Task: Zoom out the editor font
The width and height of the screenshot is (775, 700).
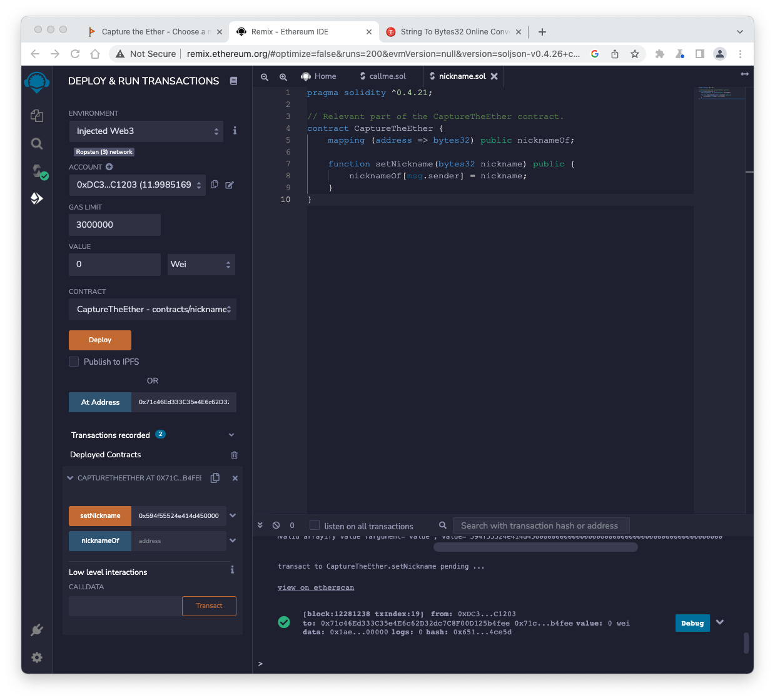Action: [x=265, y=76]
